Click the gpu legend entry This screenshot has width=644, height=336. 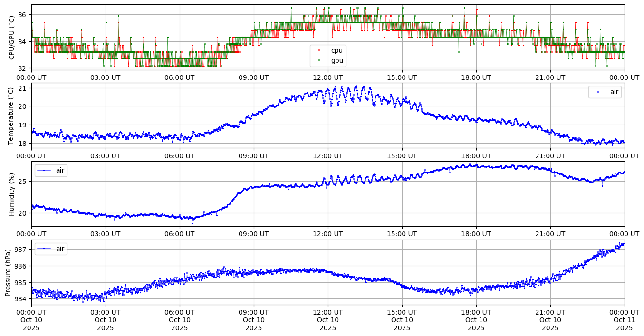pos(336,60)
